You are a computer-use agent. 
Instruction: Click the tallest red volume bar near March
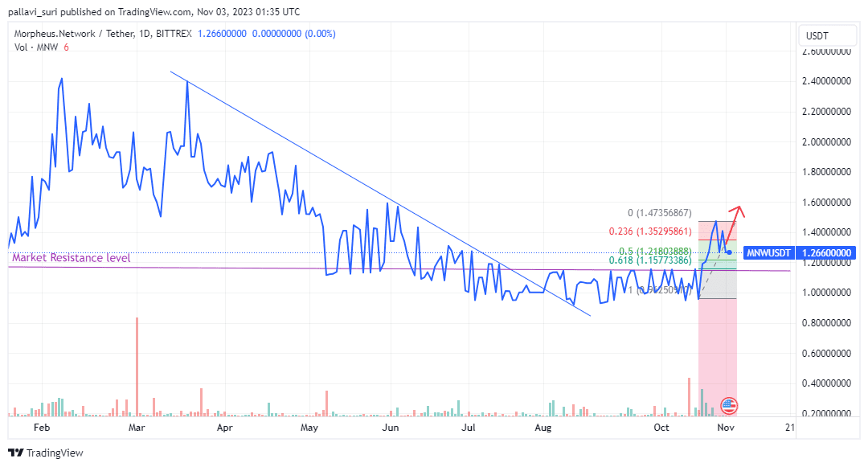click(137, 367)
